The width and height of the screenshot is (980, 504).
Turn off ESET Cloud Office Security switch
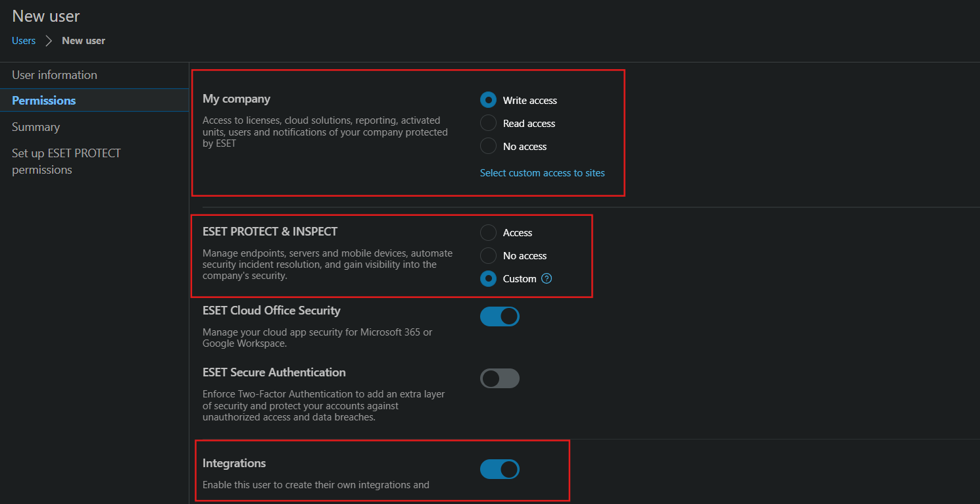[x=499, y=316]
